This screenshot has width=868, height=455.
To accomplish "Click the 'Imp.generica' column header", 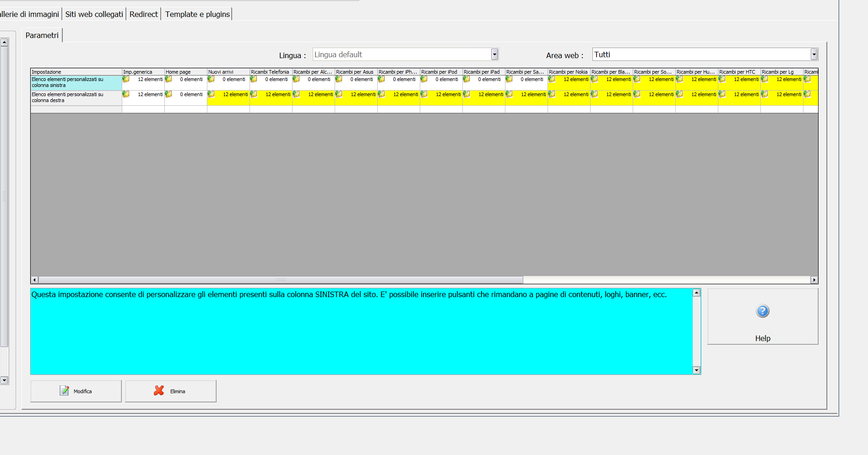I will 143,72.
